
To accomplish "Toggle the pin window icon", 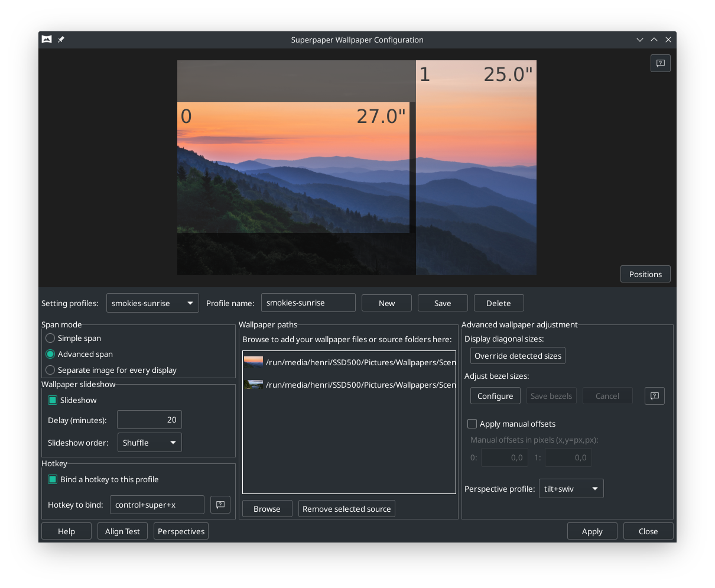I will pos(61,40).
